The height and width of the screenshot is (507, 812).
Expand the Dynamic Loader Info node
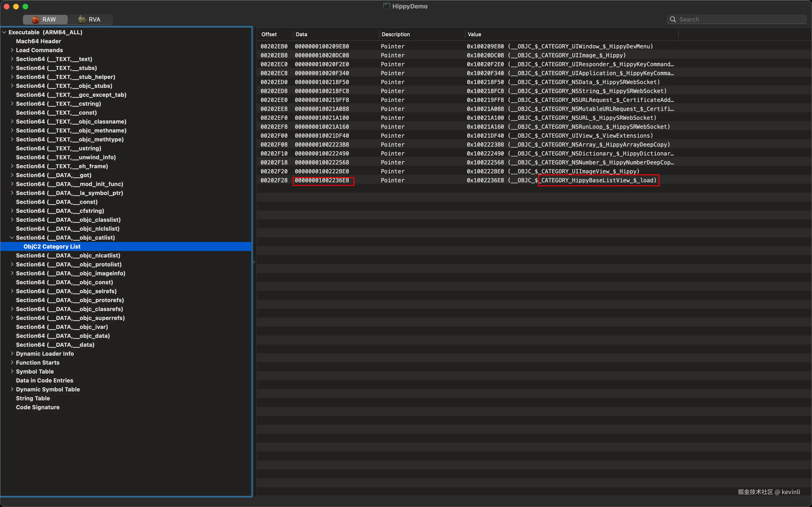coord(12,353)
